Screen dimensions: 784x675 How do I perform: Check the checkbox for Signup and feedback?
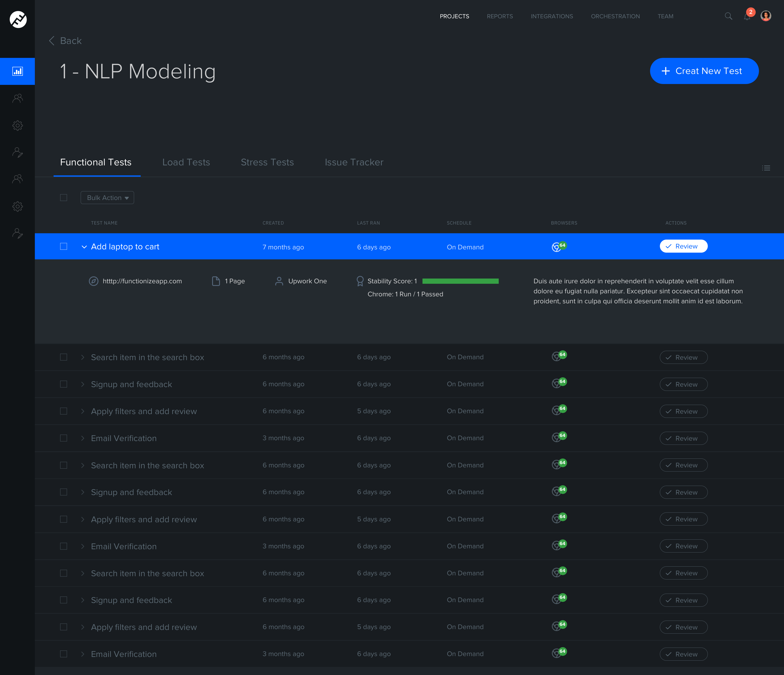pyautogui.click(x=64, y=384)
